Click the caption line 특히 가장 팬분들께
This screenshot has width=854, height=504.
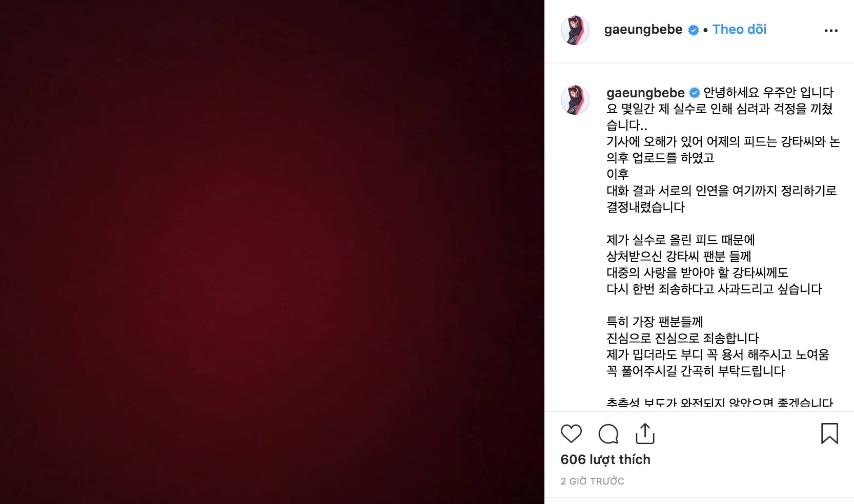(655, 322)
